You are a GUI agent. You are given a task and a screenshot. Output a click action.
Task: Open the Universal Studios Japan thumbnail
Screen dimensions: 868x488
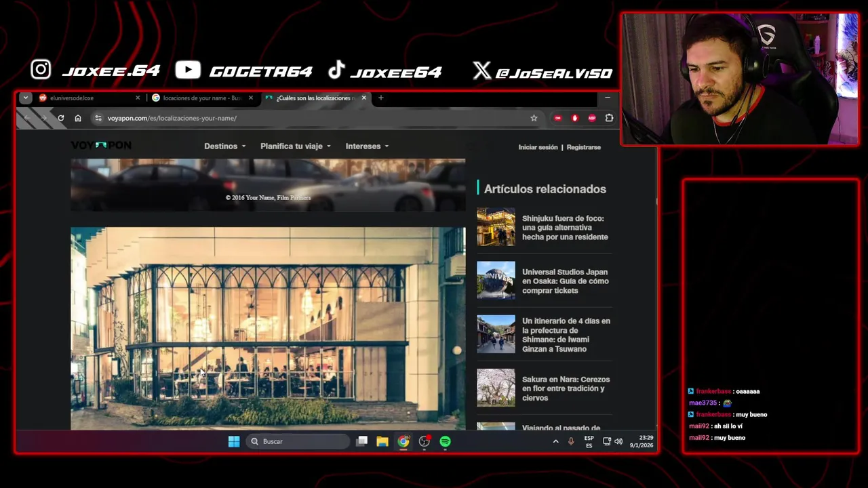[496, 280]
